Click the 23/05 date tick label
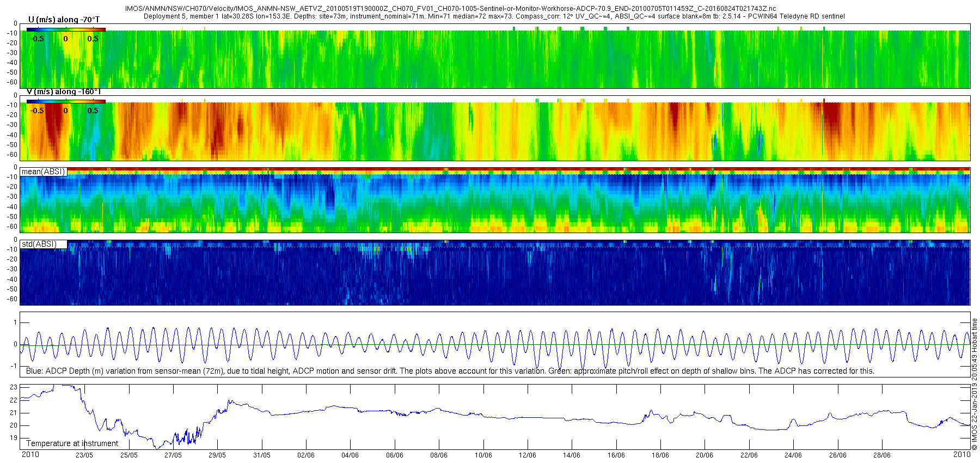Viewport: 980px width, 463px height. coord(84,455)
